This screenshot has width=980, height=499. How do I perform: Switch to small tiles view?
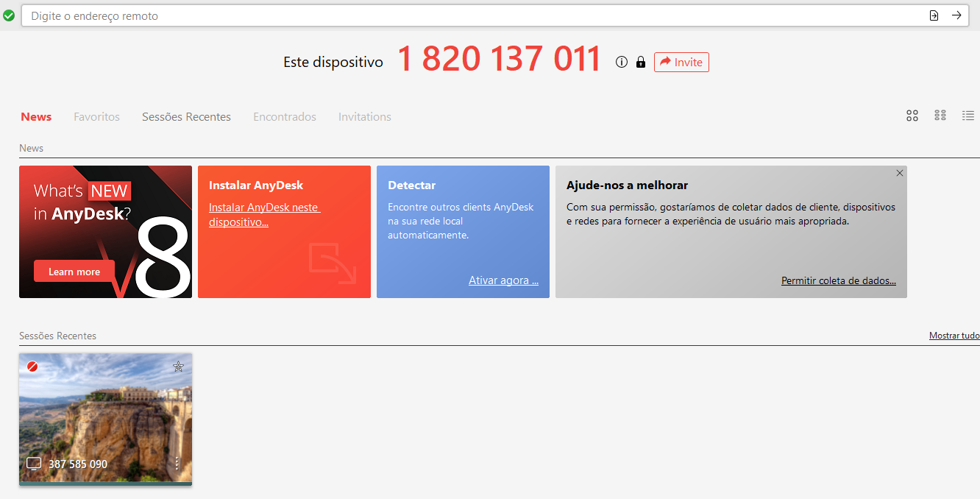940,116
